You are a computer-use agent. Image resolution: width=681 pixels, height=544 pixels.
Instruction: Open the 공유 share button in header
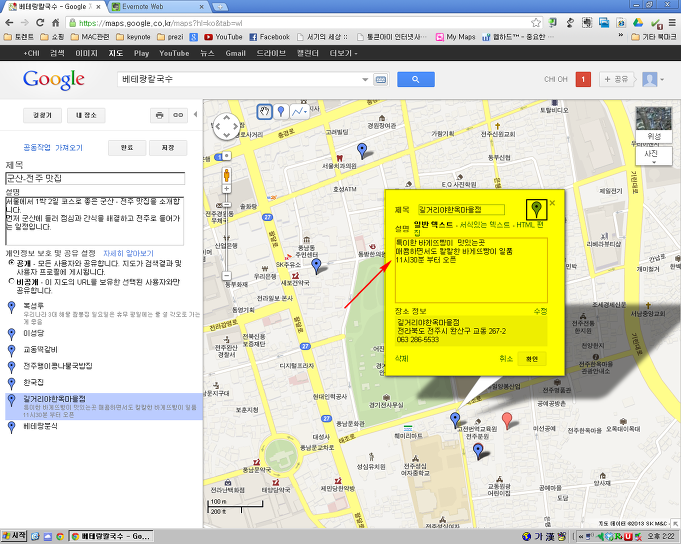point(617,79)
